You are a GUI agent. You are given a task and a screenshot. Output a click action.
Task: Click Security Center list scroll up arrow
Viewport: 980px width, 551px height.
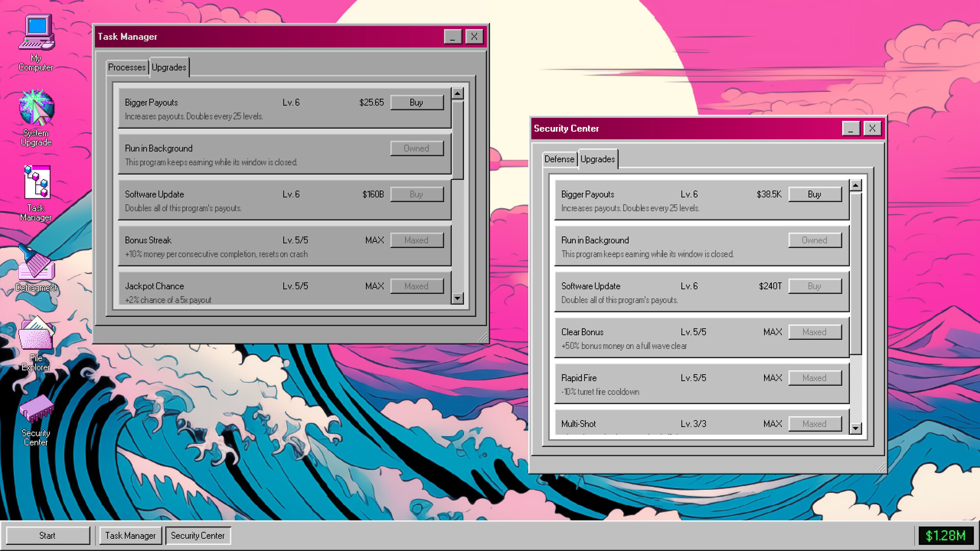point(856,185)
